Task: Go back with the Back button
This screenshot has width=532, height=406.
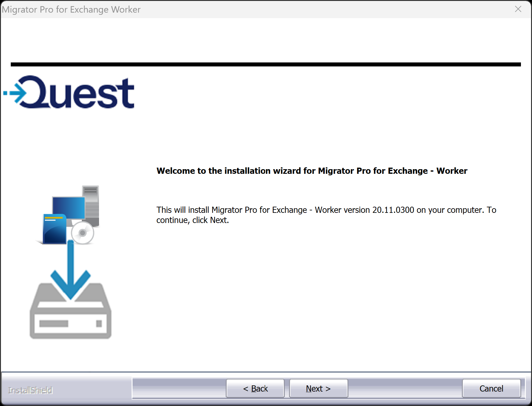Action: (x=255, y=388)
